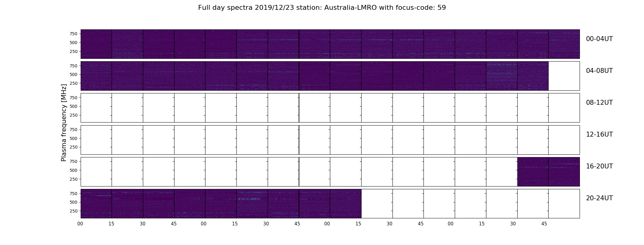The width and height of the screenshot is (644, 245).
Task: Click the '250' tick in the 00-04UT row
Action: click(x=74, y=51)
